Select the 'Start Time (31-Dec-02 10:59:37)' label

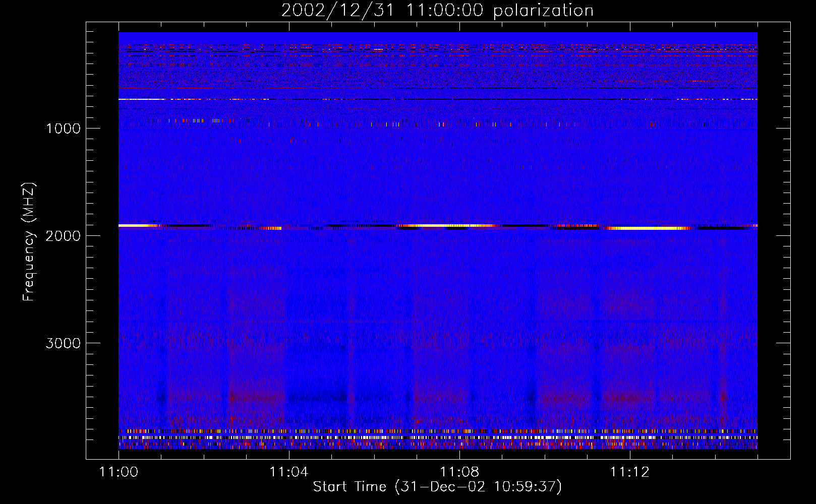437,487
